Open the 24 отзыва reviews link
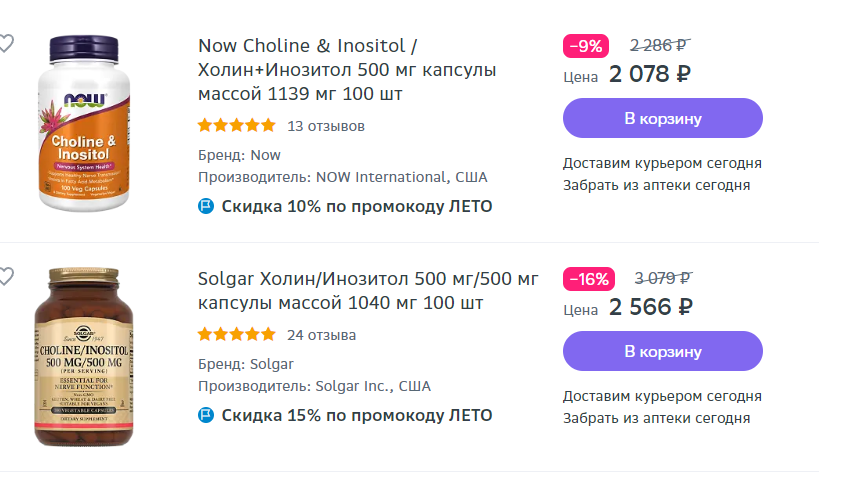Screen dimensions: 845x488 coord(321,335)
